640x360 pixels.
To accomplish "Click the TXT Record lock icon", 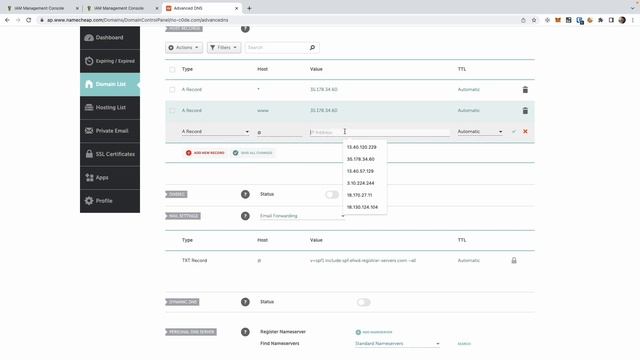I will 514,260.
